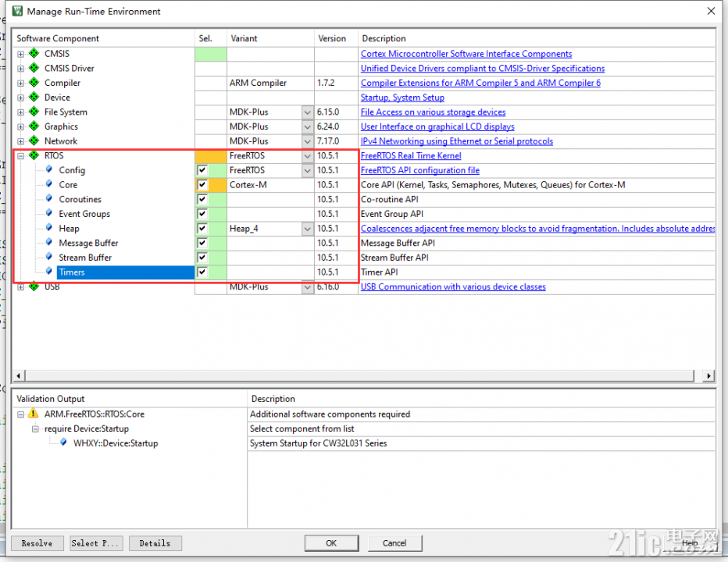Uncheck the Config component checkbox

point(202,170)
